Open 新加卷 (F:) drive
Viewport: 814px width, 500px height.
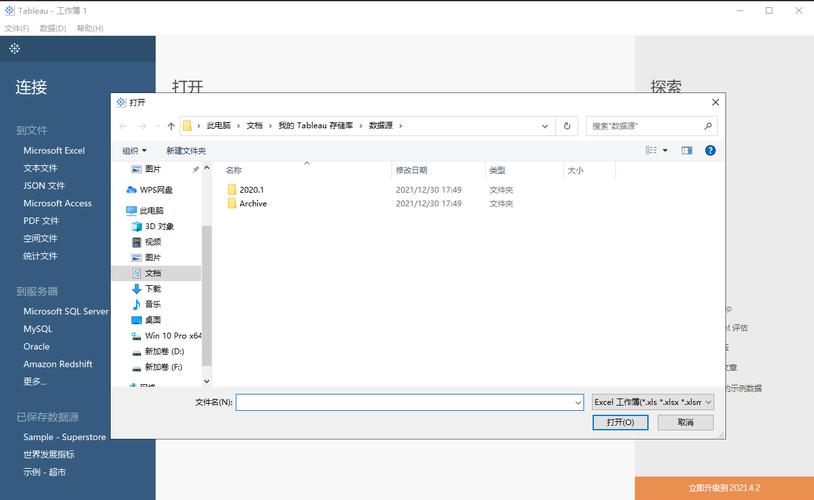pos(157,367)
